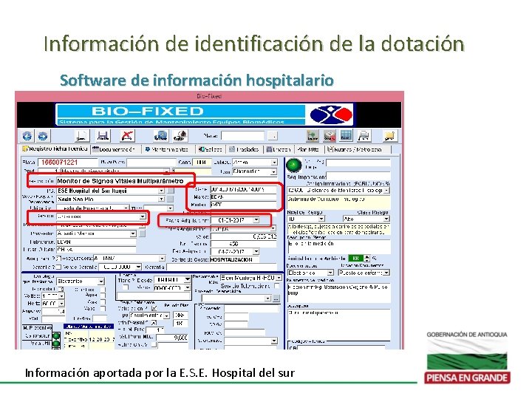Open the Sede San Pío dropdown

(x=162, y=199)
